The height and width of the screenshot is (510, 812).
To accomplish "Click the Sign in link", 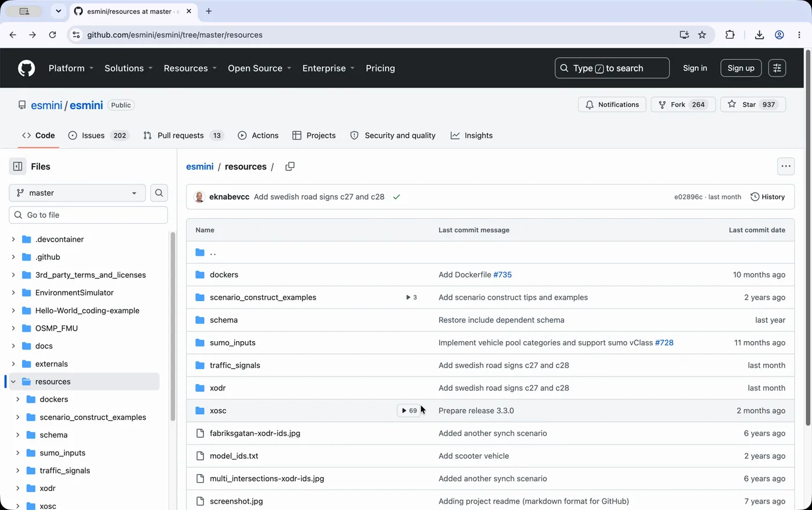I will (695, 68).
